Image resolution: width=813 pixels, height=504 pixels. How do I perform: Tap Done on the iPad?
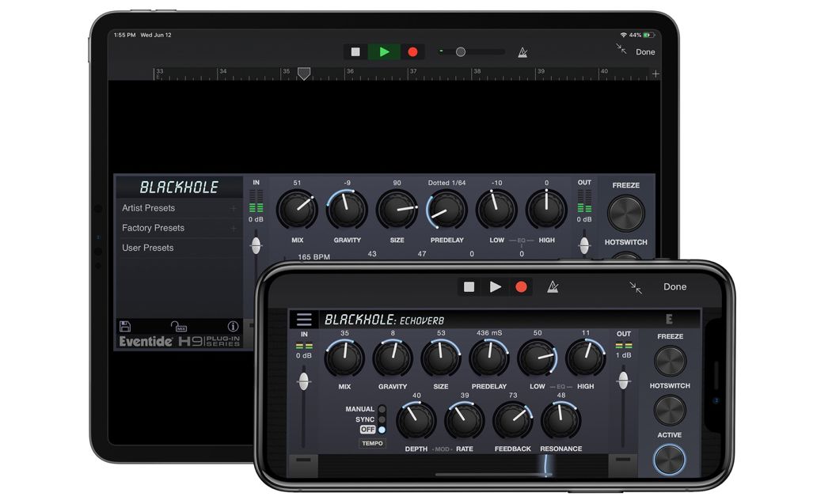point(645,51)
